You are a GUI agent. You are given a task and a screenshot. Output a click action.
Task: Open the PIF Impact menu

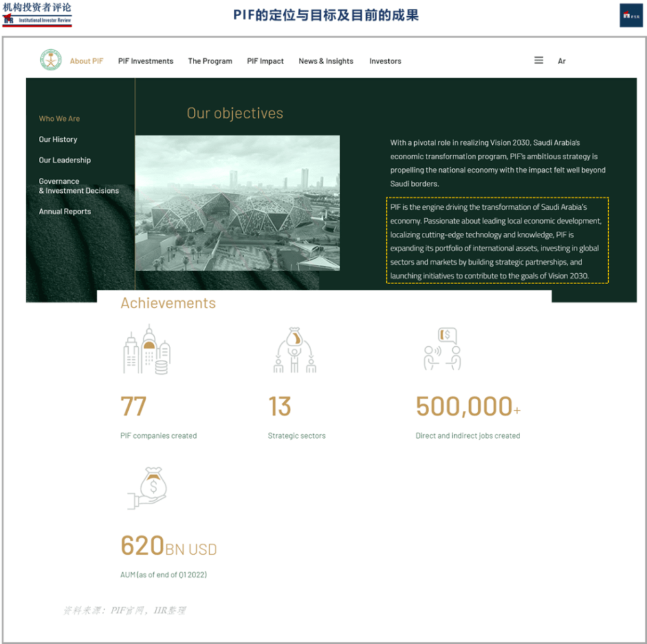coord(265,61)
